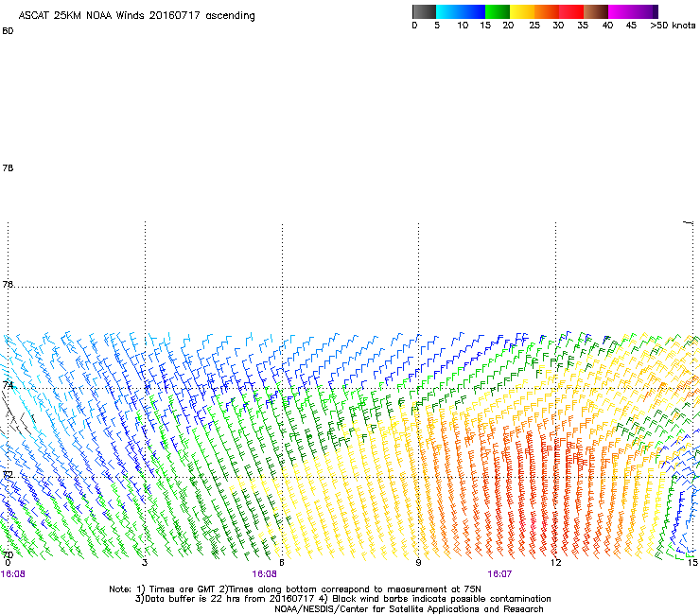
Task: Click the '45' label under the color bar
Action: [x=631, y=26]
